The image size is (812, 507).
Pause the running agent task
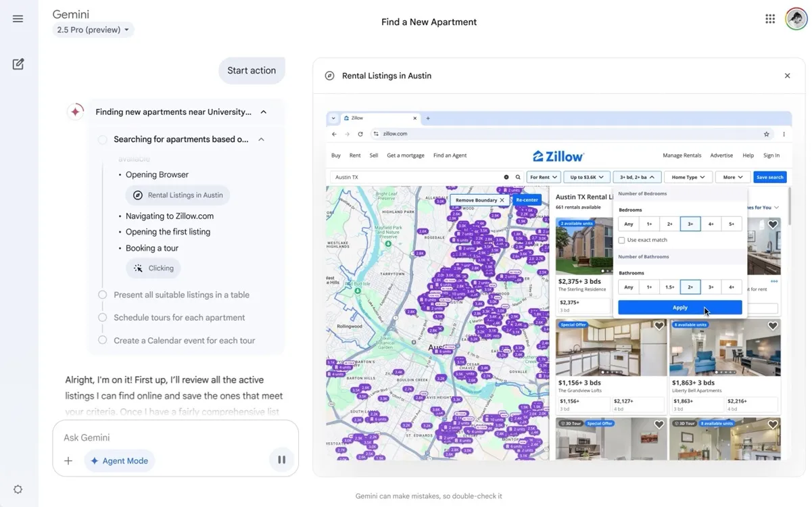pyautogui.click(x=282, y=460)
